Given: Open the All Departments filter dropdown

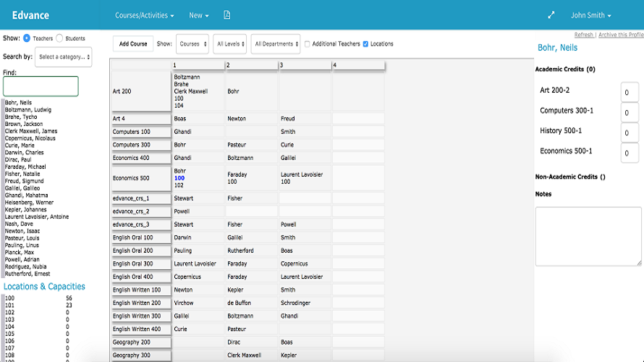Looking at the screenshot, I should [x=276, y=44].
